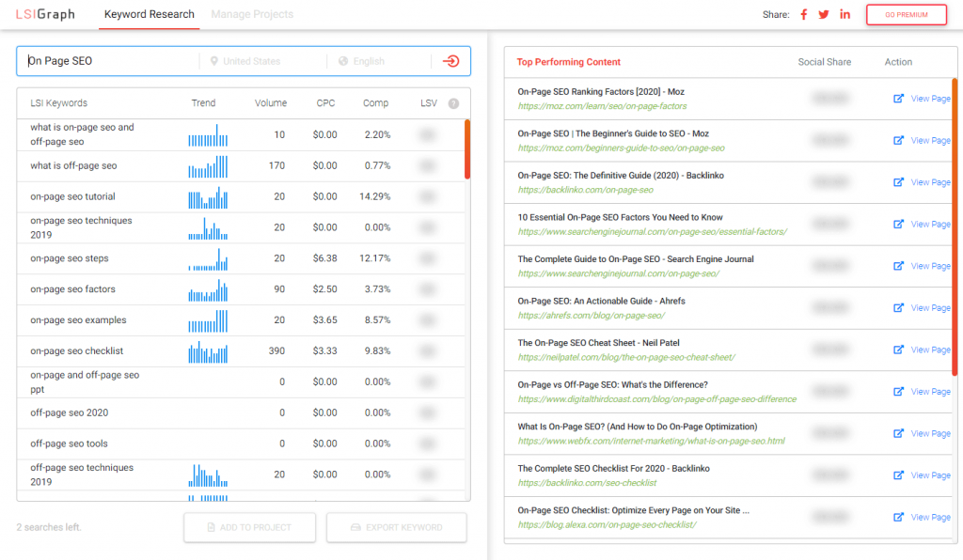
Task: Open 'The Complete SEO Checklist For 2020' title
Action: click(x=613, y=469)
